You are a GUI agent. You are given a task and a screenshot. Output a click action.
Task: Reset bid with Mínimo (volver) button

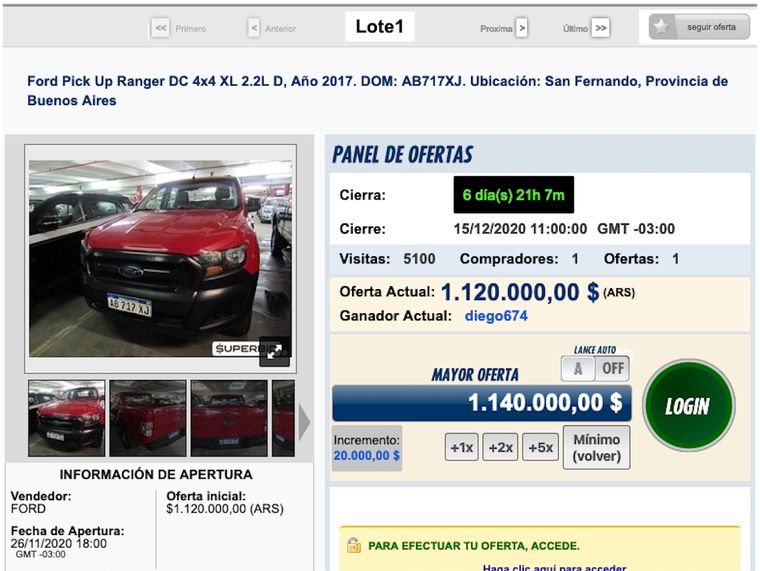click(596, 447)
